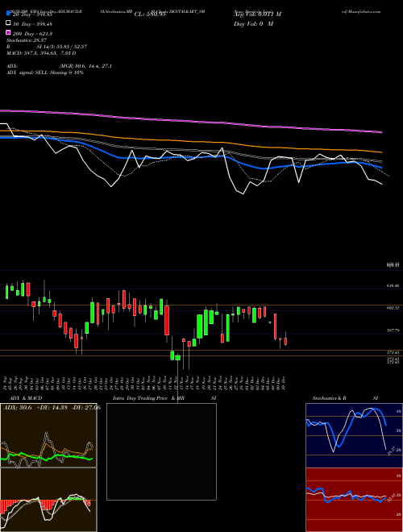Click the 'Day Vol: 0 M' text

click(x=253, y=24)
